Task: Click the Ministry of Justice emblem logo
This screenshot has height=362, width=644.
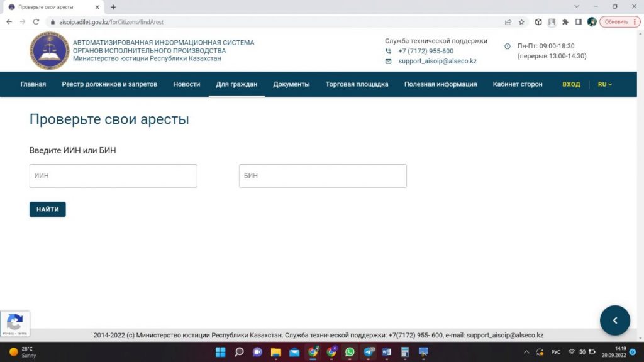Action: tap(49, 50)
